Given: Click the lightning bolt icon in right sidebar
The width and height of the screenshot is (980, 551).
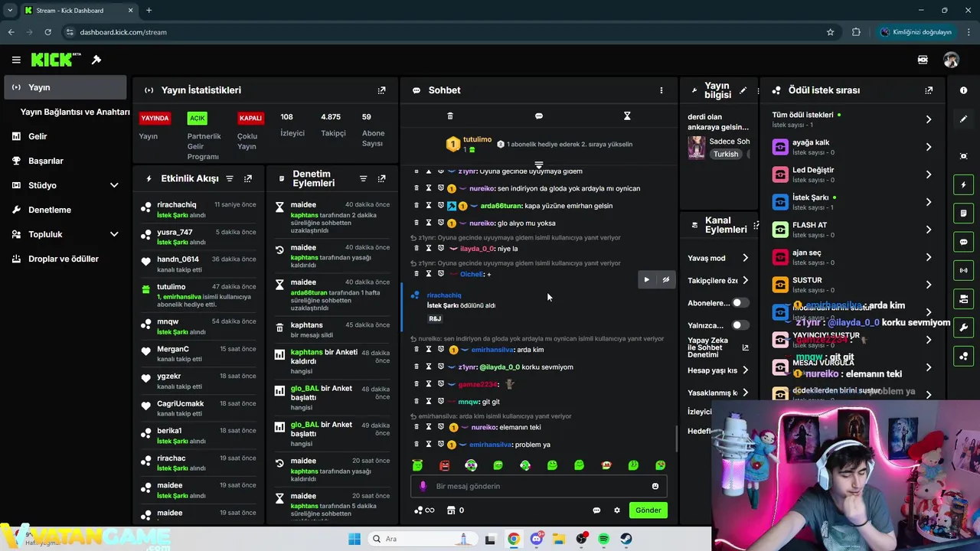Looking at the screenshot, I should pyautogui.click(x=963, y=185).
